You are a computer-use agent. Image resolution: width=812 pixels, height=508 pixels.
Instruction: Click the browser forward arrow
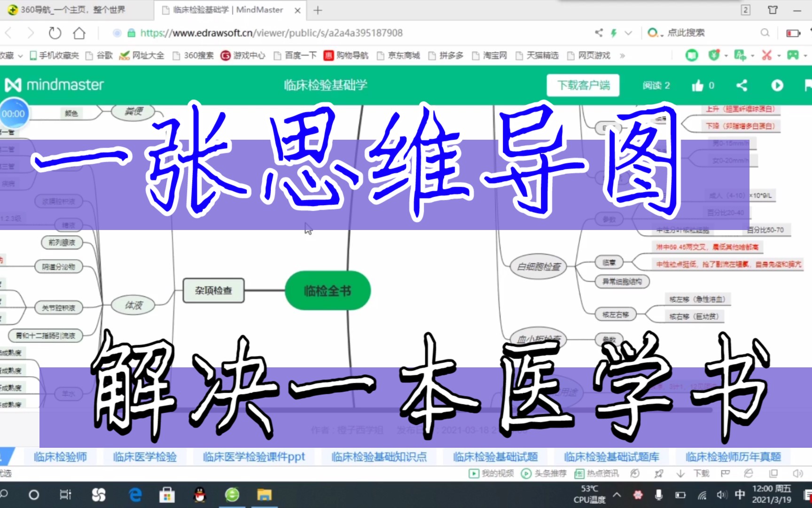pyautogui.click(x=31, y=33)
